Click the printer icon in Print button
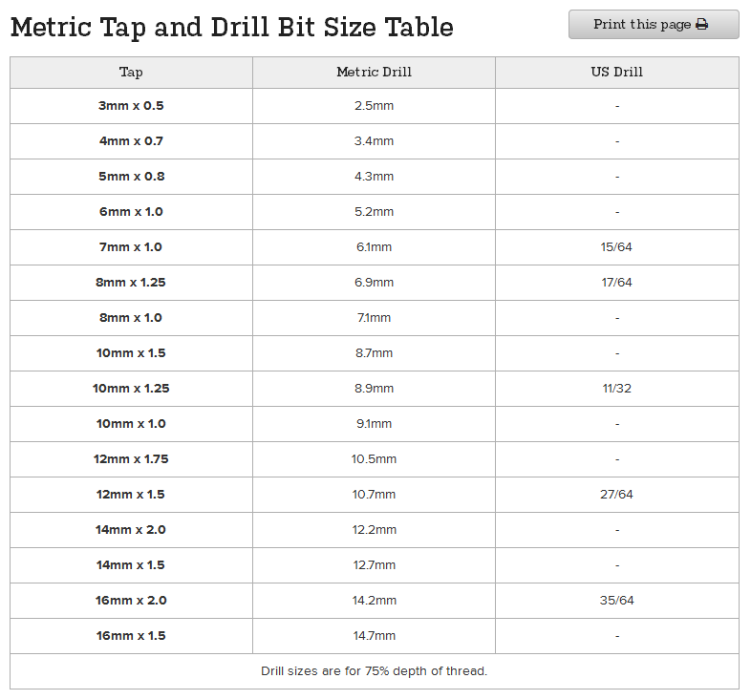The height and width of the screenshot is (700, 751). pos(701,24)
